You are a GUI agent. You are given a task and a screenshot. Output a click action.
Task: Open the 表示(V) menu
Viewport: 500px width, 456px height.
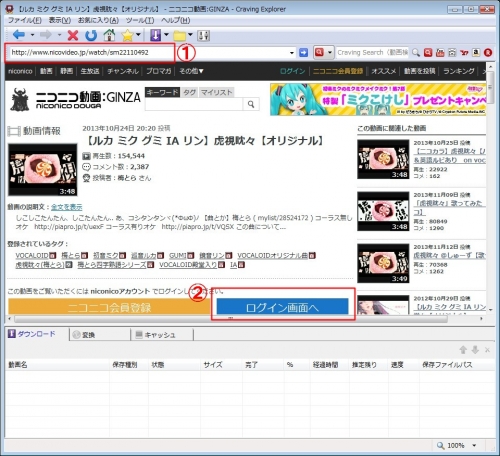click(60, 20)
